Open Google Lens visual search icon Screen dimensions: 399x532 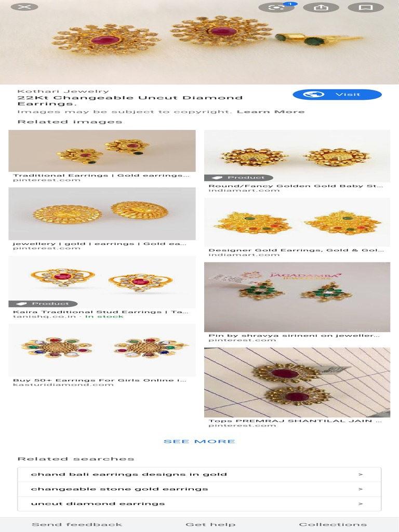point(276,7)
